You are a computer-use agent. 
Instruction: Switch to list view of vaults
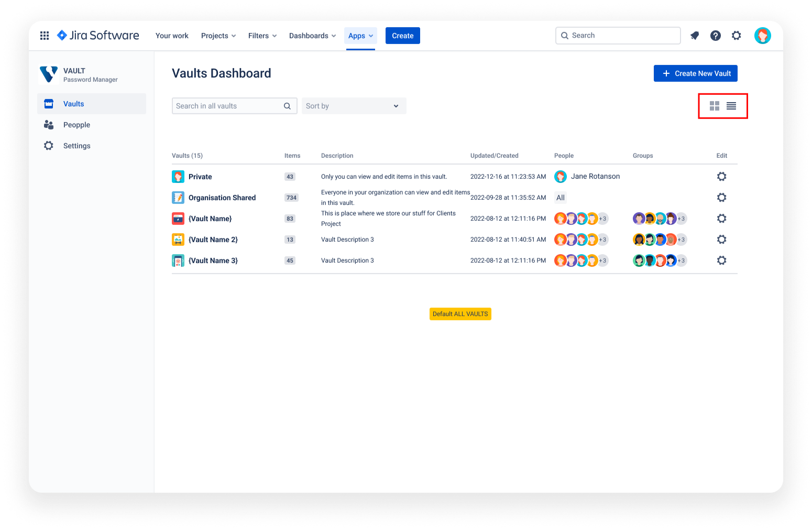tap(731, 105)
